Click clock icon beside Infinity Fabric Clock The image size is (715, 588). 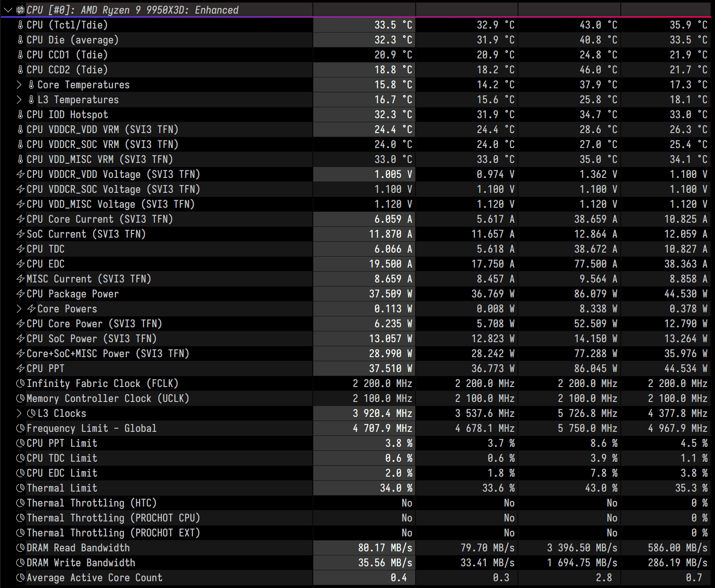[20, 383]
